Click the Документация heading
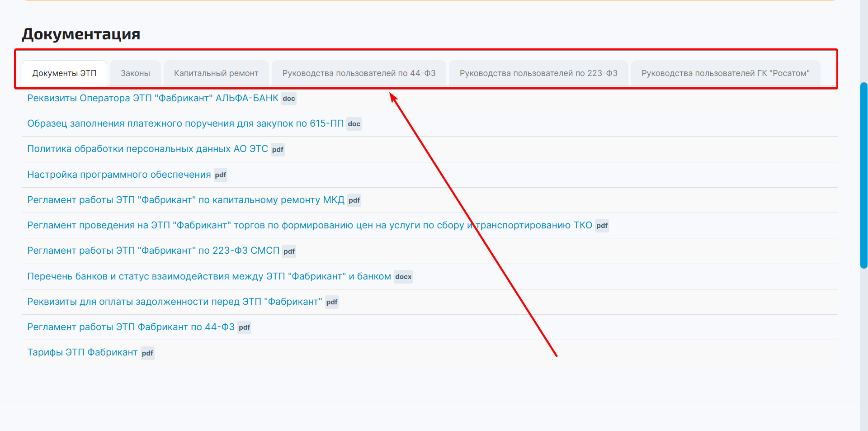Screen dimensions: 868x431 pos(81,34)
